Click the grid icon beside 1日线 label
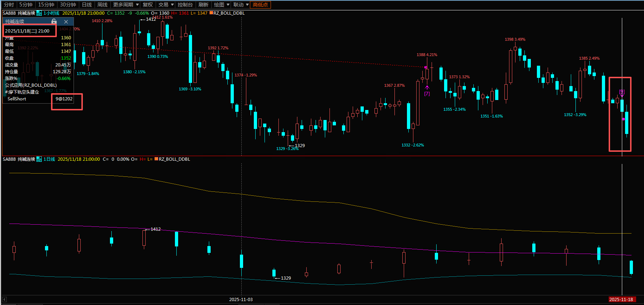The image size is (644, 305). coord(39,159)
